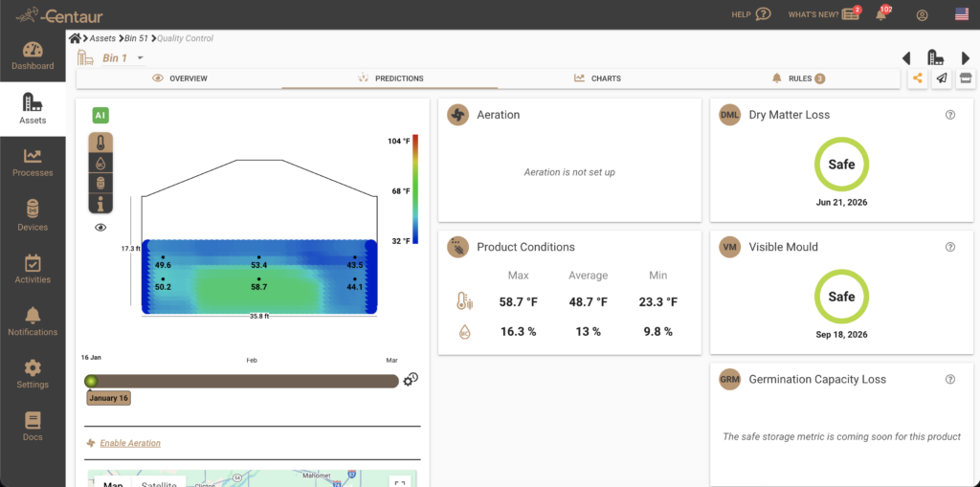Expand the Bin 1 dropdown arrow
The height and width of the screenshot is (487, 980).
pos(141,58)
